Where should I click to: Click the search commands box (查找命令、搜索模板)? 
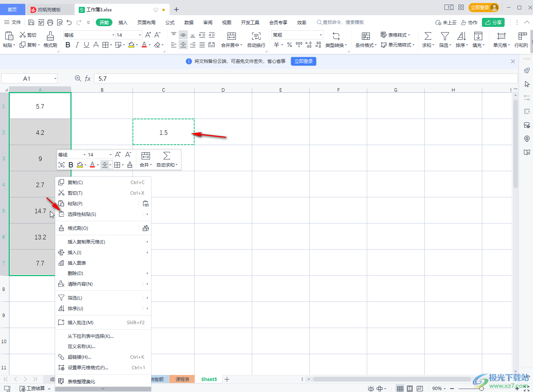(x=340, y=22)
